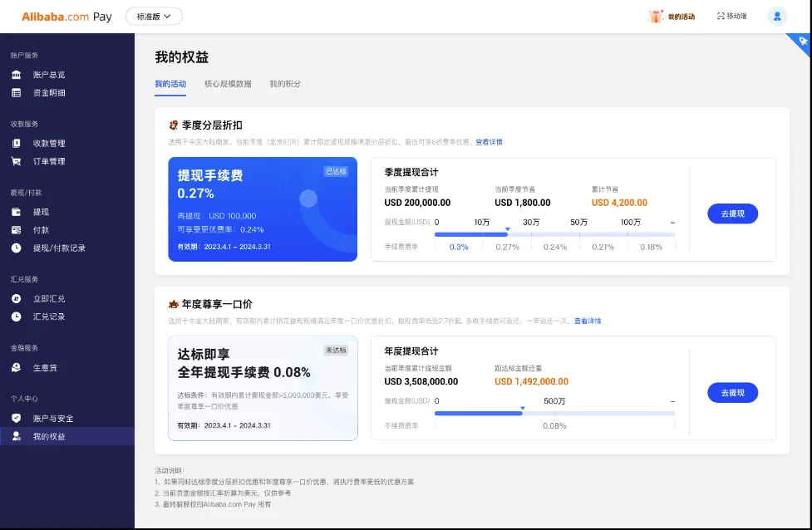Open the 移动端 scan icon in header
The image size is (812, 530).
tap(721, 16)
